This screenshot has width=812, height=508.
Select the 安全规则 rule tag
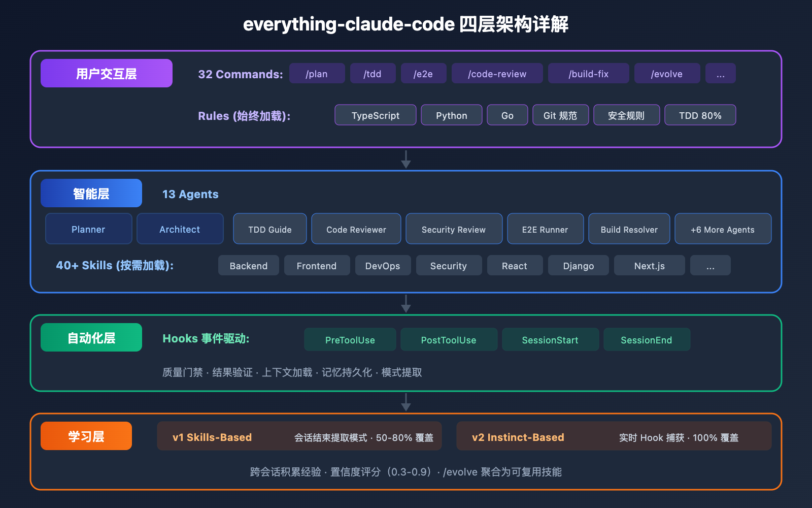tap(626, 115)
